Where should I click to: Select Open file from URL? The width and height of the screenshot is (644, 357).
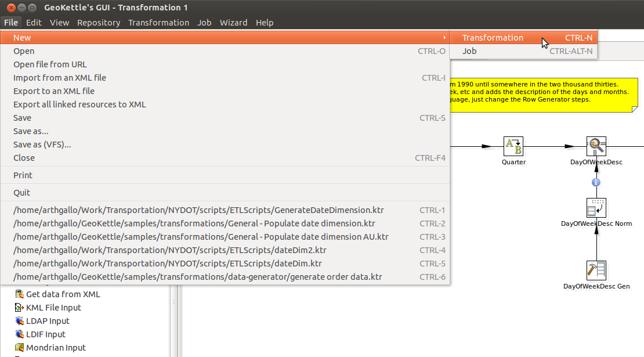coord(225,64)
